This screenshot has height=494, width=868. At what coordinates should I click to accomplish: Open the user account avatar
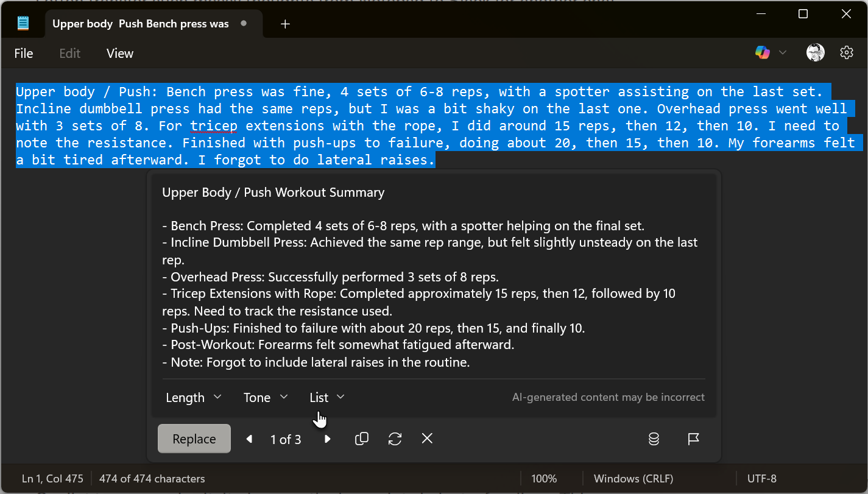point(816,53)
